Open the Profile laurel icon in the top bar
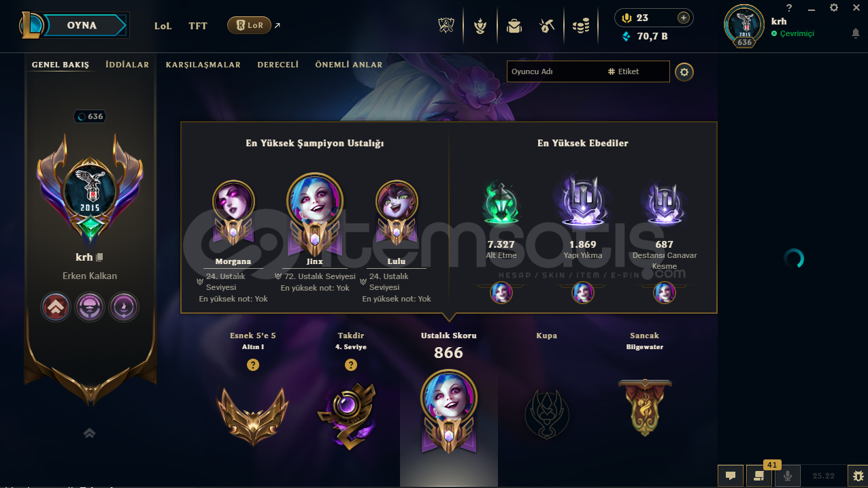 (480, 26)
